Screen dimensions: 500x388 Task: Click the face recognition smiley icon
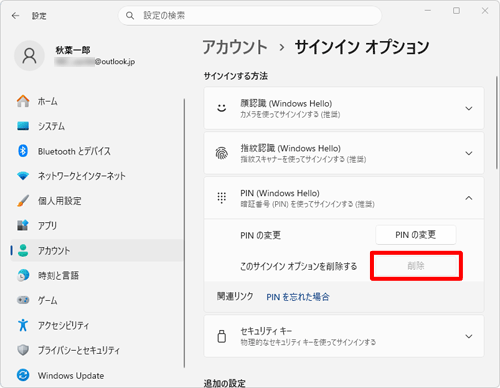pos(222,108)
